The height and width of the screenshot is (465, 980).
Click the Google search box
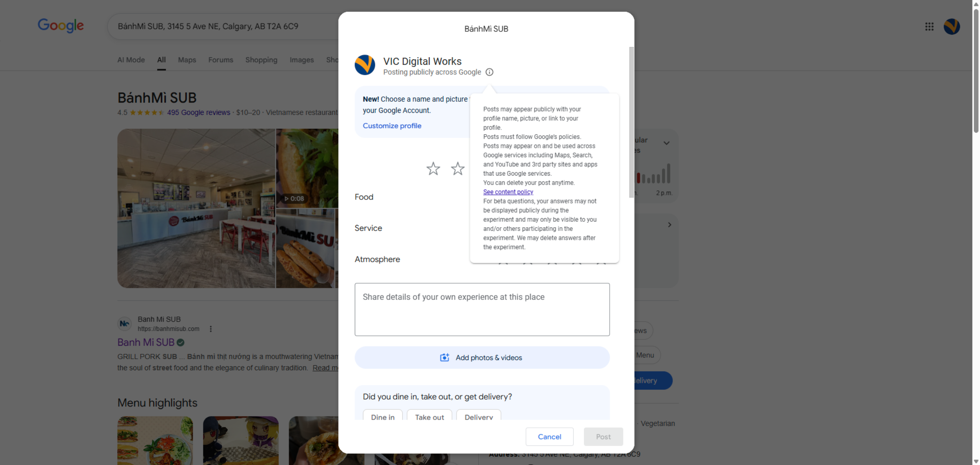(223, 27)
